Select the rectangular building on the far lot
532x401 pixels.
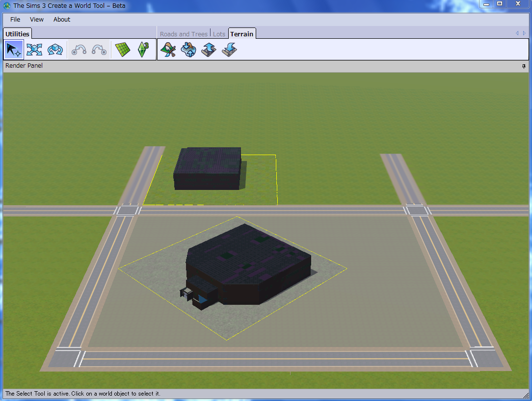click(x=208, y=168)
